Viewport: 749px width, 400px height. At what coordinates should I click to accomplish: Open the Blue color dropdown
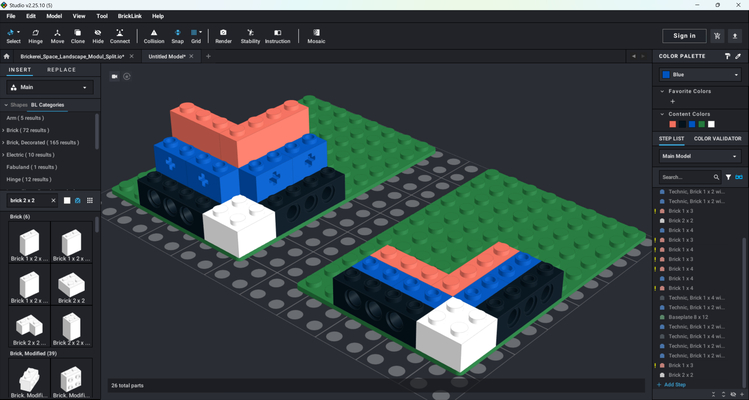pyautogui.click(x=700, y=75)
